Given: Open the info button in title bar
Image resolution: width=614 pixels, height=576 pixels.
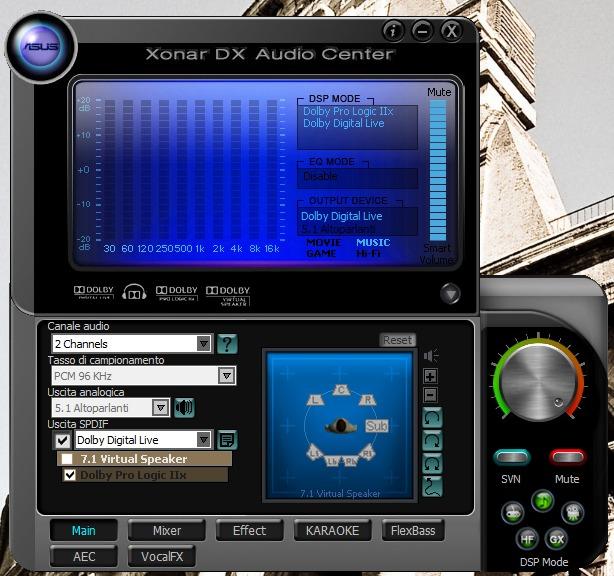Looking at the screenshot, I should point(393,31).
